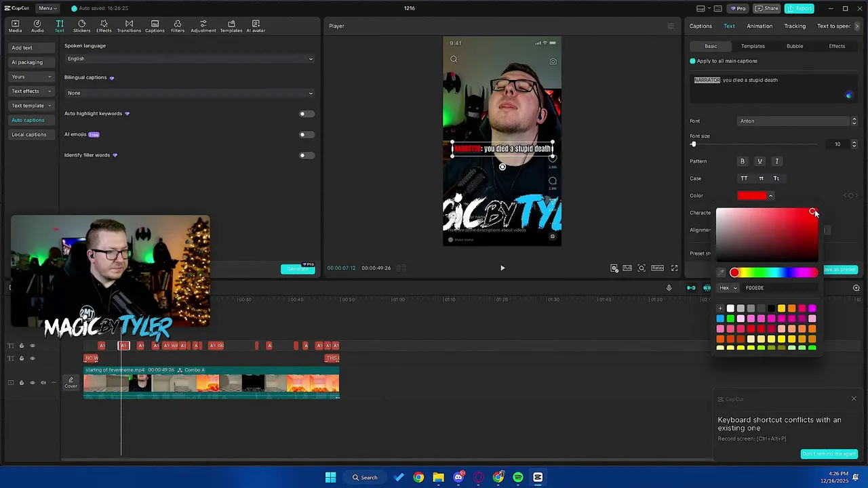Viewport: 868px width, 488px height.
Task: Expand the Text effects sidebar section
Action: pyautogui.click(x=31, y=91)
